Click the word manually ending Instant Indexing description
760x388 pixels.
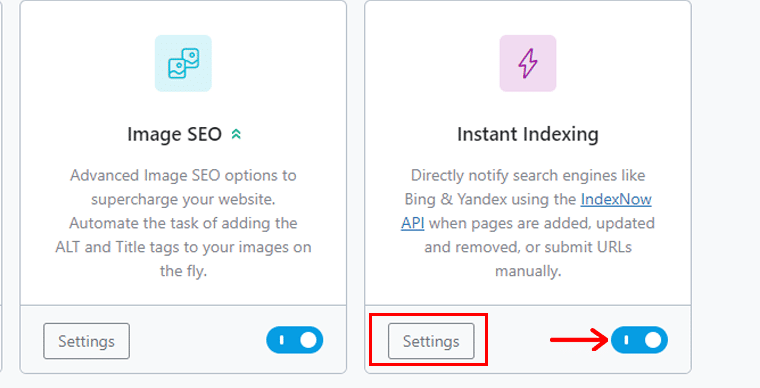[528, 271]
